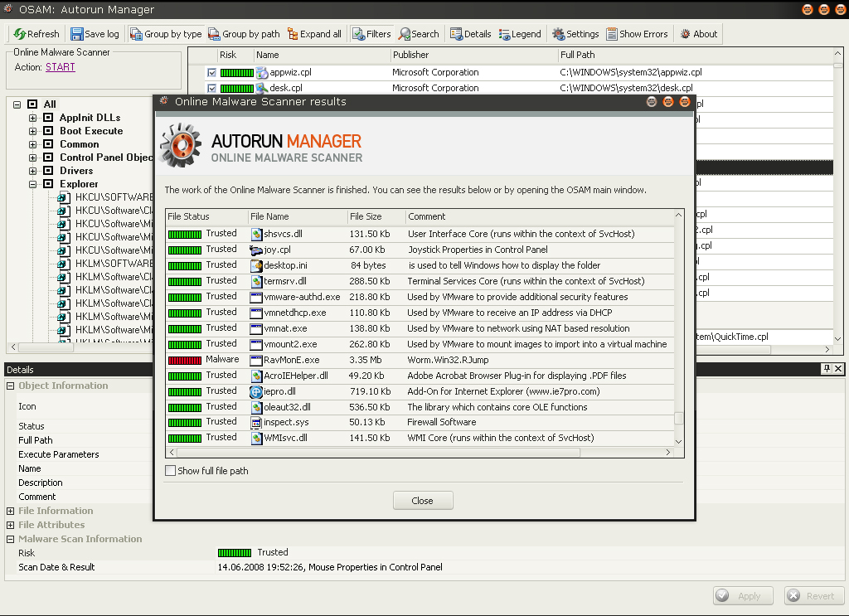Uncheck the desk.cpl row checkbox
Image resolution: width=849 pixels, height=616 pixels.
211,88
